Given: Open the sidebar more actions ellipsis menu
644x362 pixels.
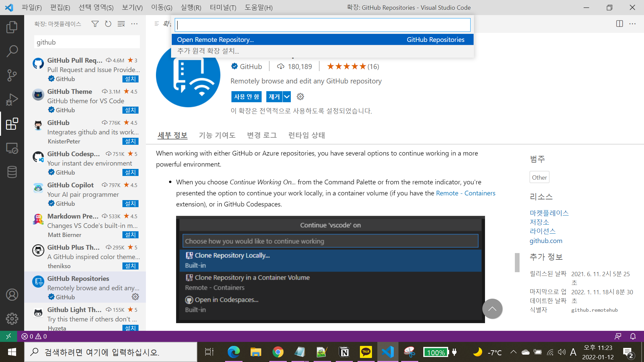Looking at the screenshot, I should [134, 24].
